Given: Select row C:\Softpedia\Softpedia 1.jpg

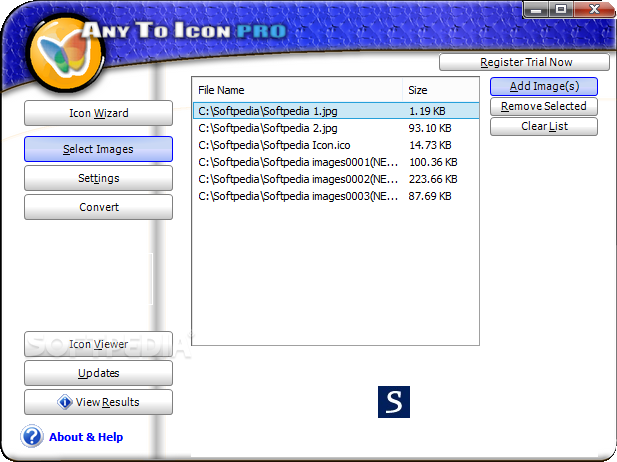Looking at the screenshot, I should [x=336, y=111].
